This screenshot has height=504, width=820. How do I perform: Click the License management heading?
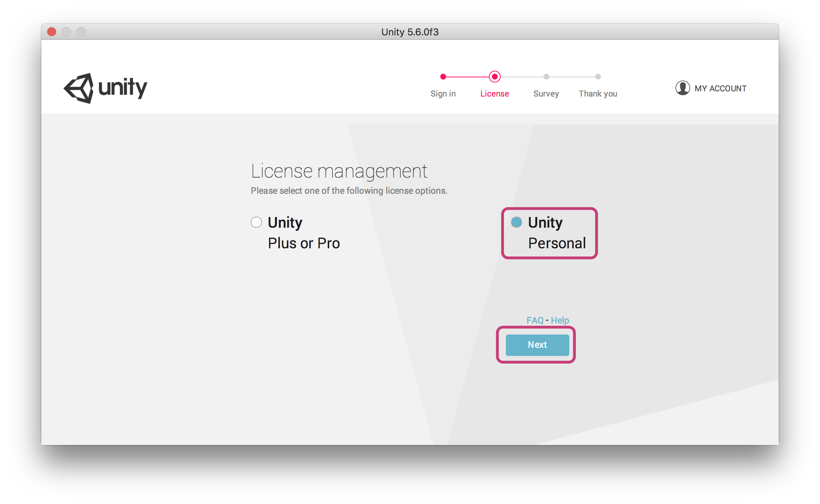(x=339, y=171)
